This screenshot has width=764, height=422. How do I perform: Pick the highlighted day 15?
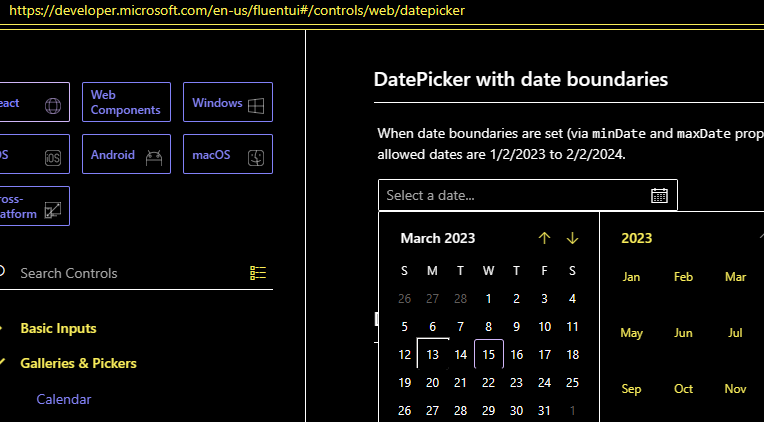(489, 354)
